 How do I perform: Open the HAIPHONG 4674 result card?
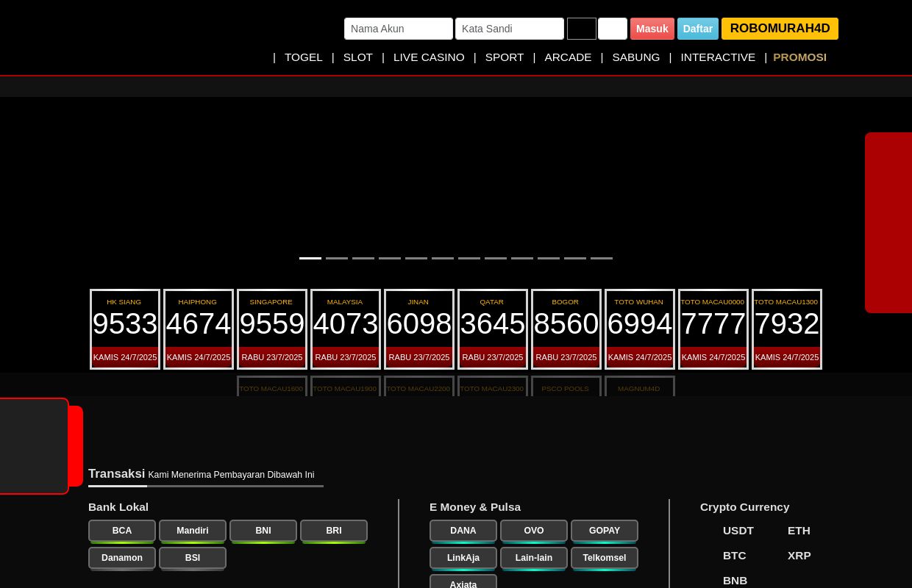tap(199, 329)
